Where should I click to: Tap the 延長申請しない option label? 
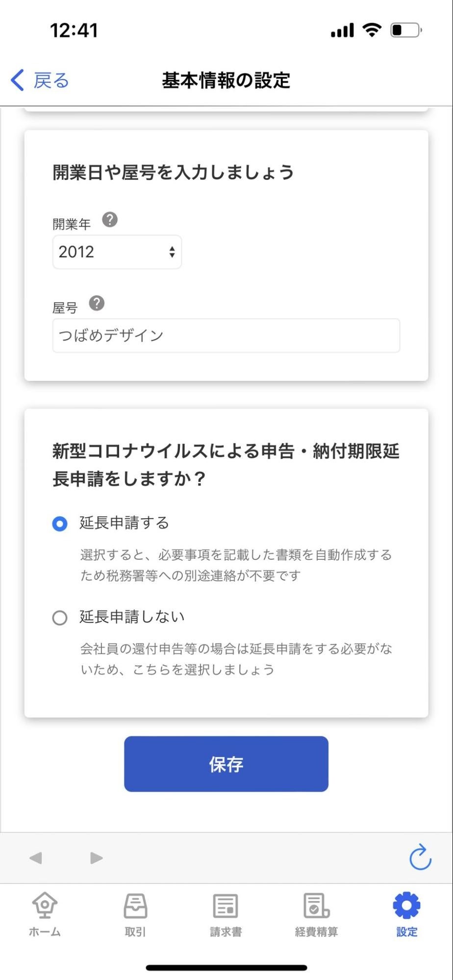click(x=132, y=617)
